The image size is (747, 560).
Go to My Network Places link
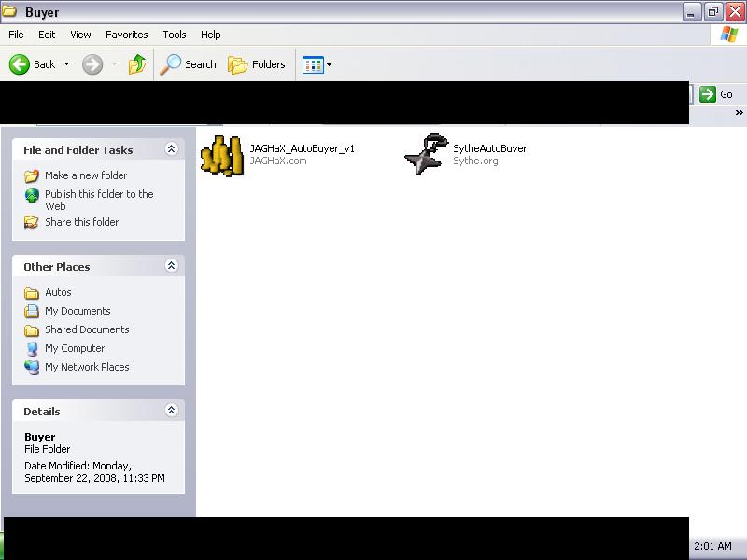[87, 367]
